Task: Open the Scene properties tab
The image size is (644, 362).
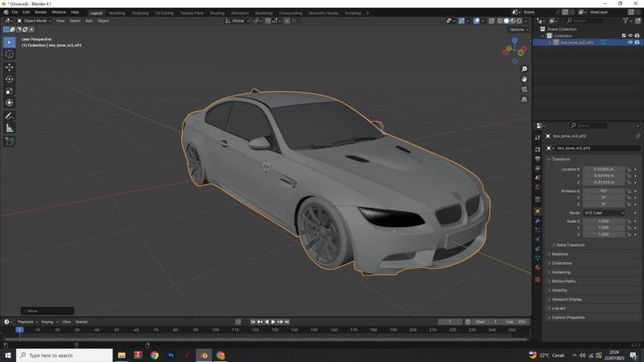Action: (538, 178)
